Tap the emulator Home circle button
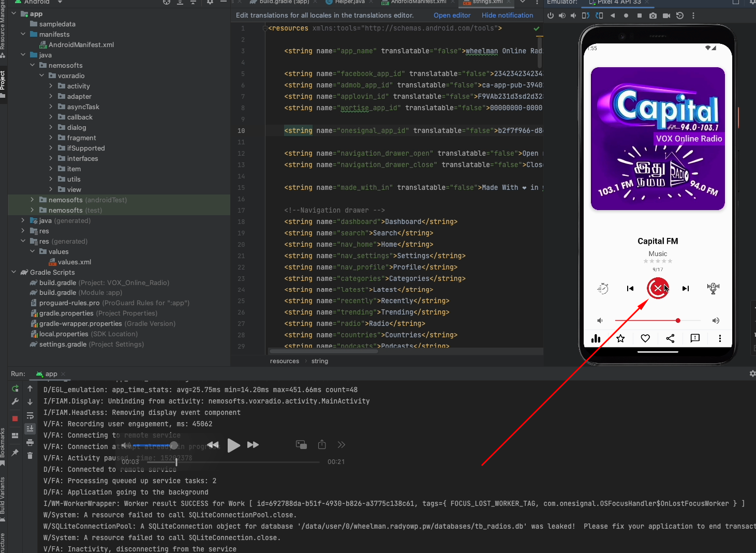Viewport: 756px width, 553px height. 626,16
